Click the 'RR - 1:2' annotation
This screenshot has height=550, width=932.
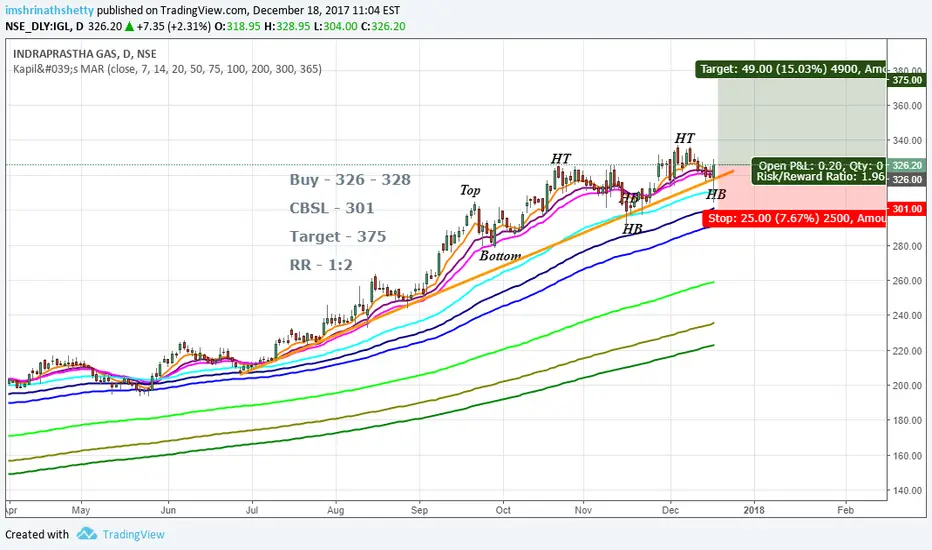pyautogui.click(x=321, y=265)
